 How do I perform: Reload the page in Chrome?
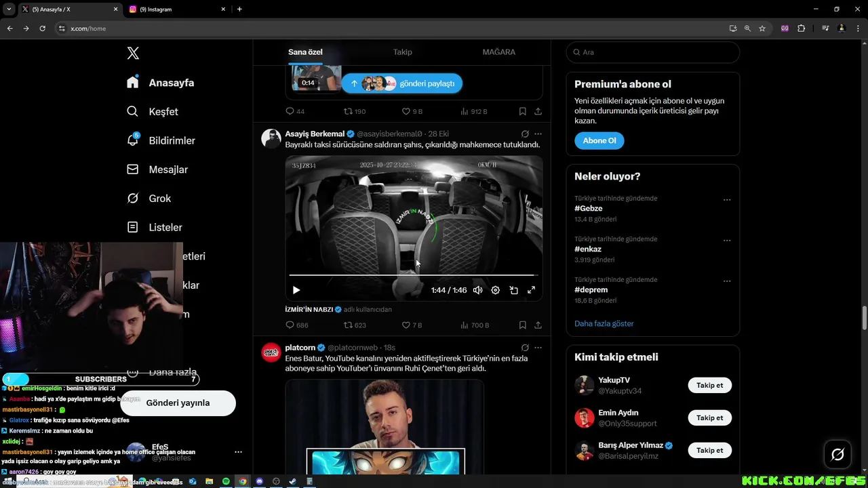click(x=42, y=28)
